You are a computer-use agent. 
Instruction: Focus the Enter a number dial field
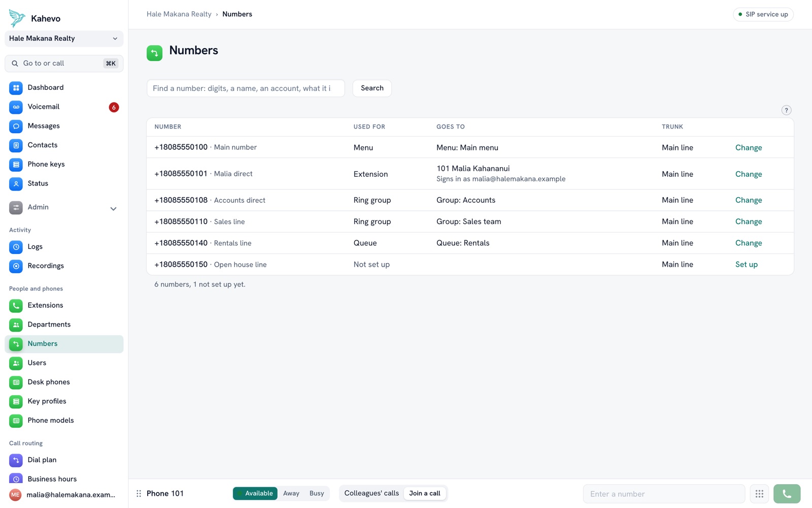[664, 494]
